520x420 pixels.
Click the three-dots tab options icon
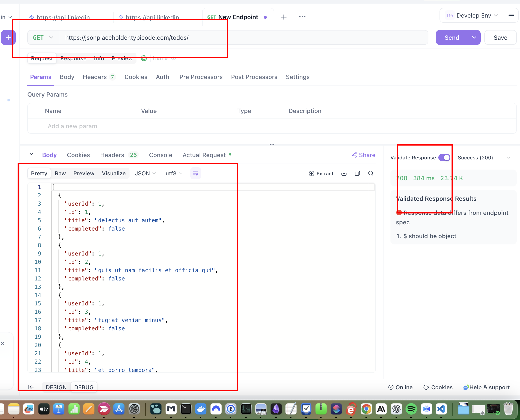302,17
